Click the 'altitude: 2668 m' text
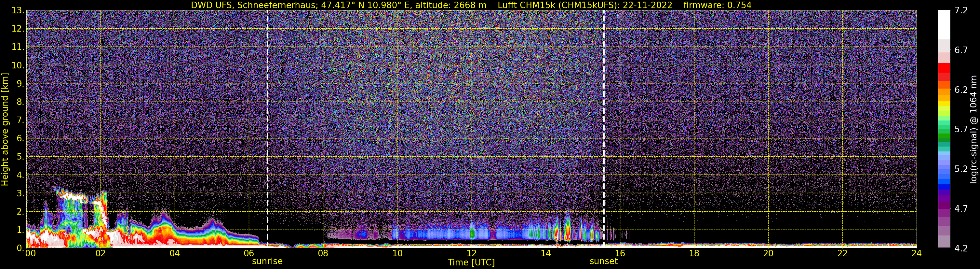This screenshot has width=980, height=269. click(450, 5)
